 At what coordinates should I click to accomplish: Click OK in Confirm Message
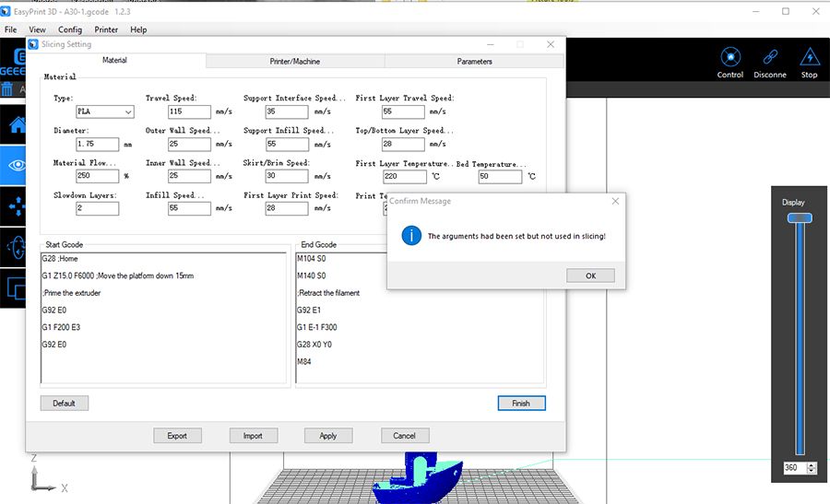[591, 275]
